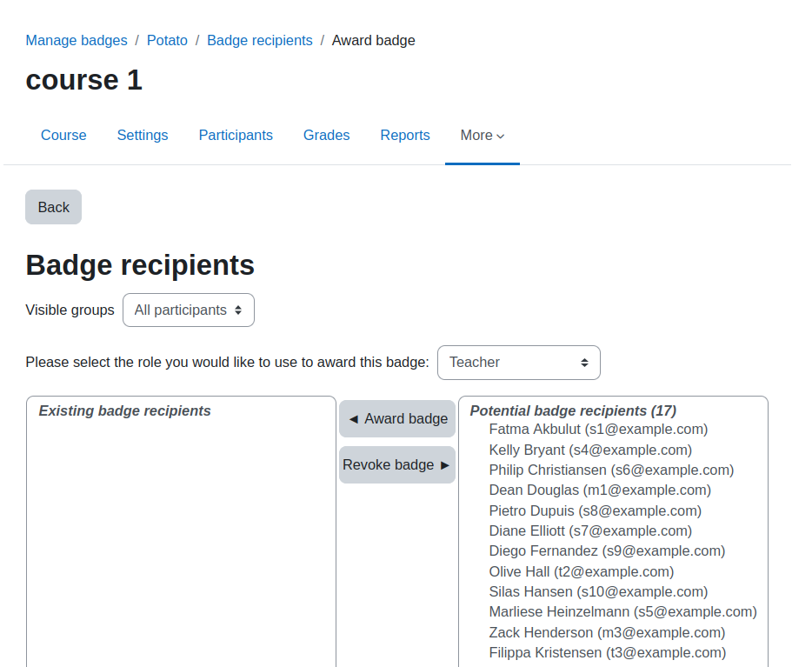812x667 pixels.
Task: Select Filippa Kristensen (t3@example.com)
Action: point(608,654)
